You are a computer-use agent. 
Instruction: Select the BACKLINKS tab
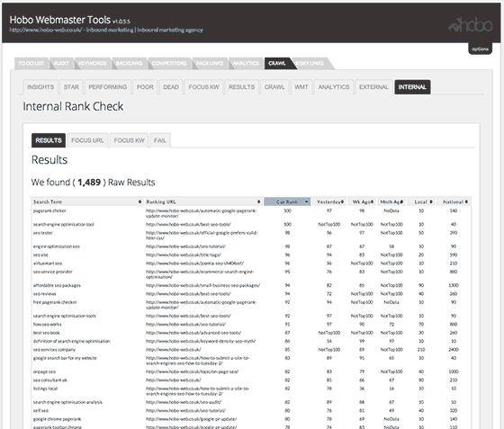129,63
